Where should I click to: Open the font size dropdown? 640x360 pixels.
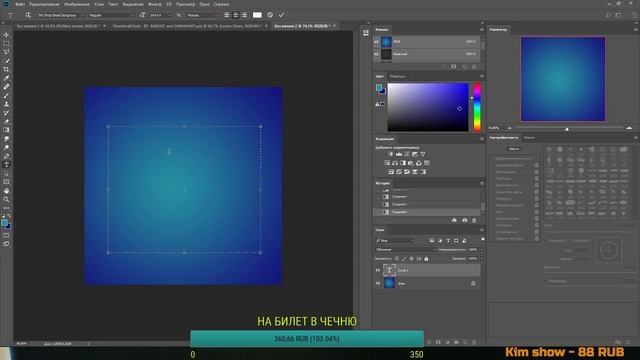(x=160, y=15)
